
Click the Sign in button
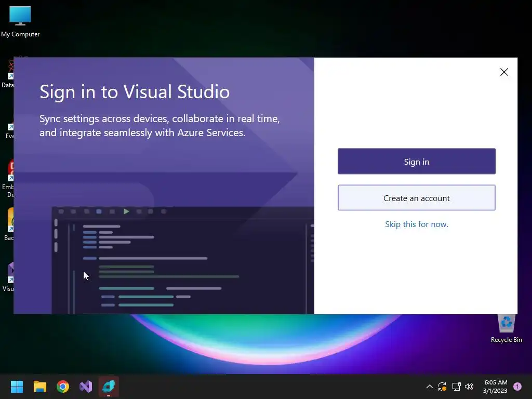416,161
